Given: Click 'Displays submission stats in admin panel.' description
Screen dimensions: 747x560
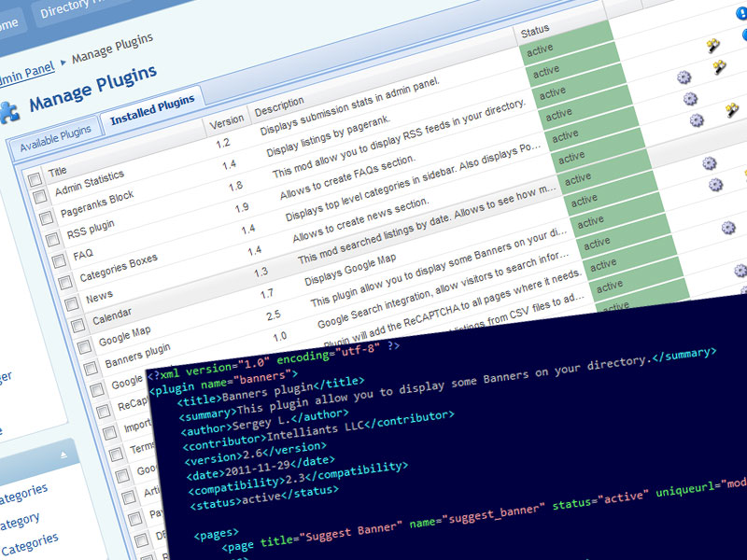Looking at the screenshot, I should tap(349, 106).
